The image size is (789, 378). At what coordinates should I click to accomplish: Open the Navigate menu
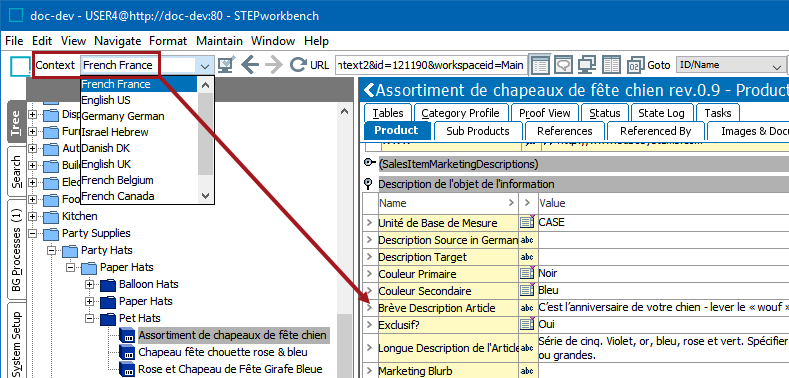pos(117,41)
